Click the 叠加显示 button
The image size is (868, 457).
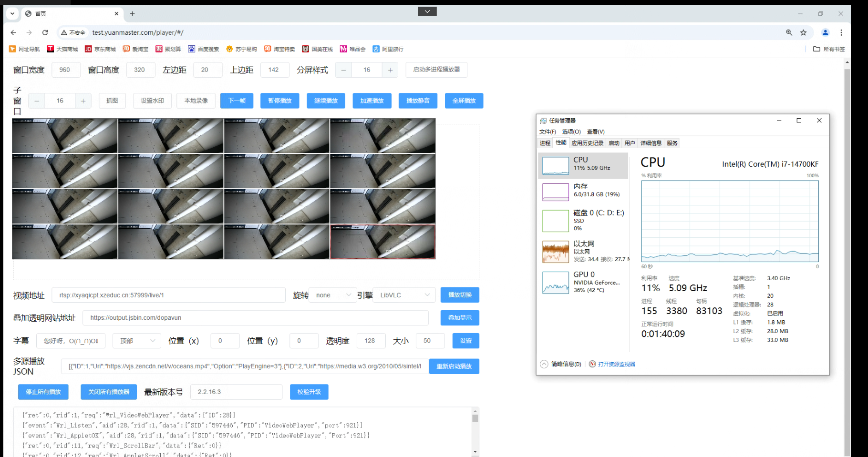tap(460, 318)
